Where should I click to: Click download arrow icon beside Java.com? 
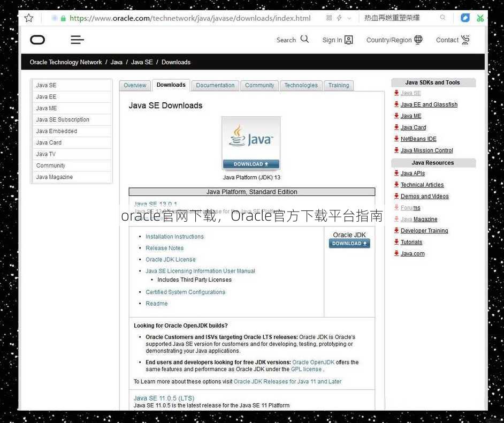(x=396, y=253)
